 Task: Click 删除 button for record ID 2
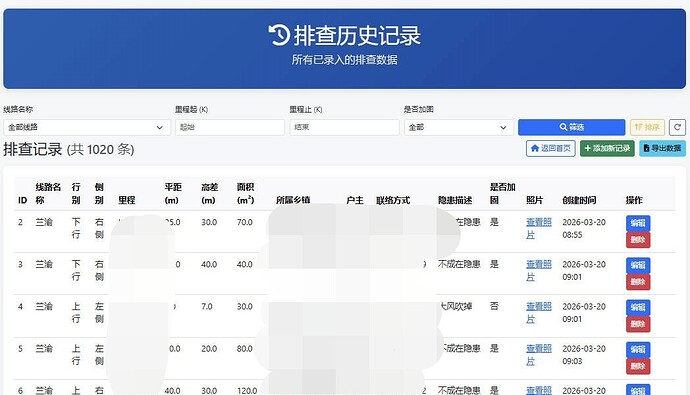638,240
